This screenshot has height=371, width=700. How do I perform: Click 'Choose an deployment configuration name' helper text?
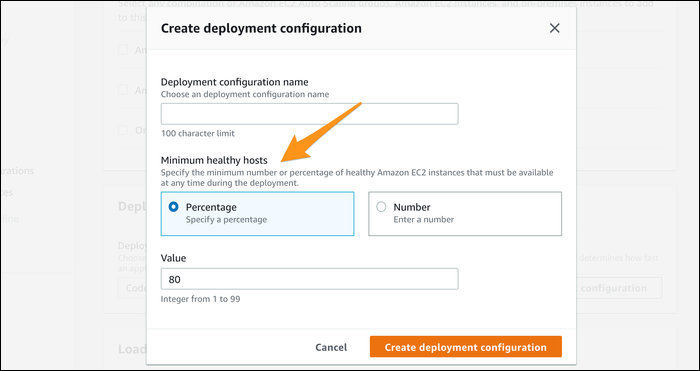(245, 95)
